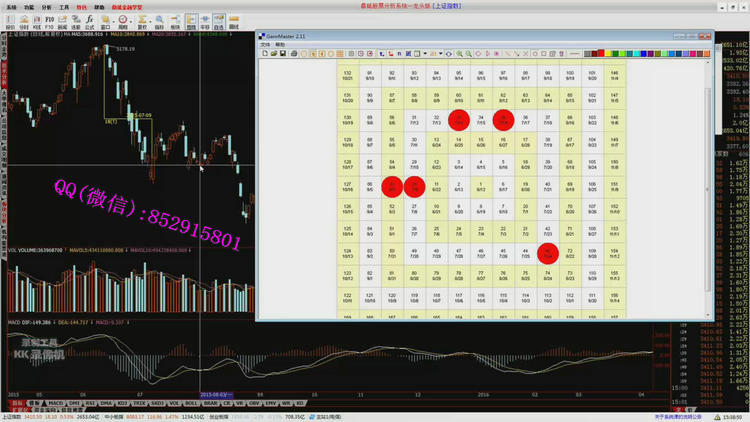Image resolution: width=750 pixels, height=422 pixels.
Task: Switch to DMI indicator tab
Action: (x=74, y=403)
